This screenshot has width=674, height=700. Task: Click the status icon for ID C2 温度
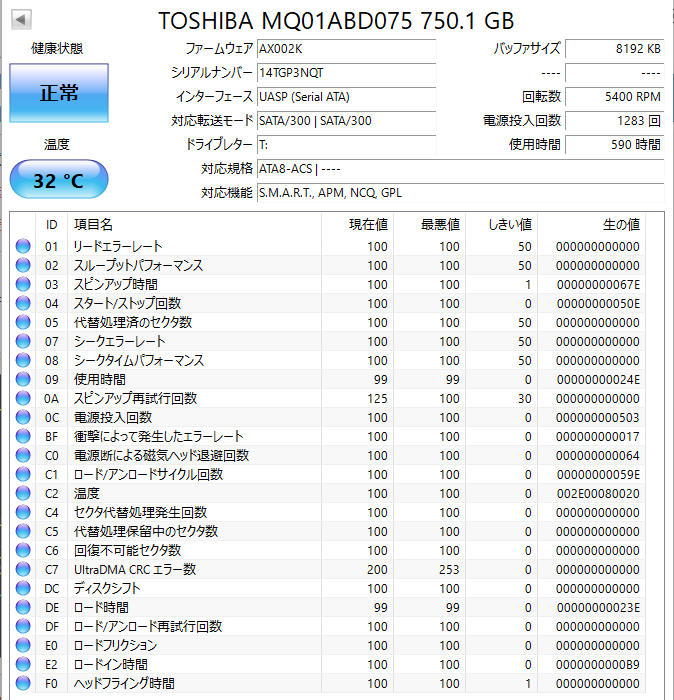click(x=23, y=493)
